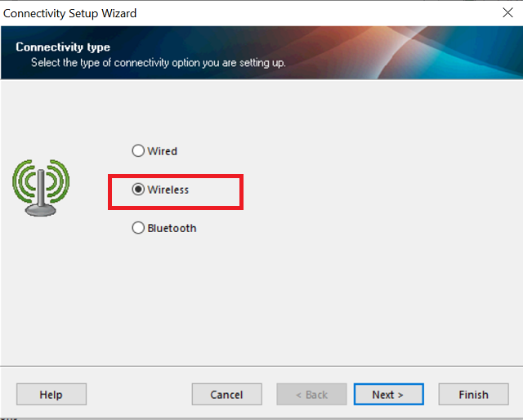Viewport: 523px width, 420px height.
Task: Click the "Wireless" option label text
Action: (168, 190)
